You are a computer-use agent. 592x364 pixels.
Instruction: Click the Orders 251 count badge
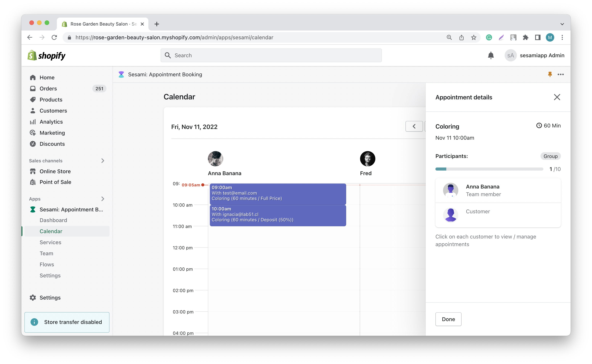pyautogui.click(x=99, y=89)
